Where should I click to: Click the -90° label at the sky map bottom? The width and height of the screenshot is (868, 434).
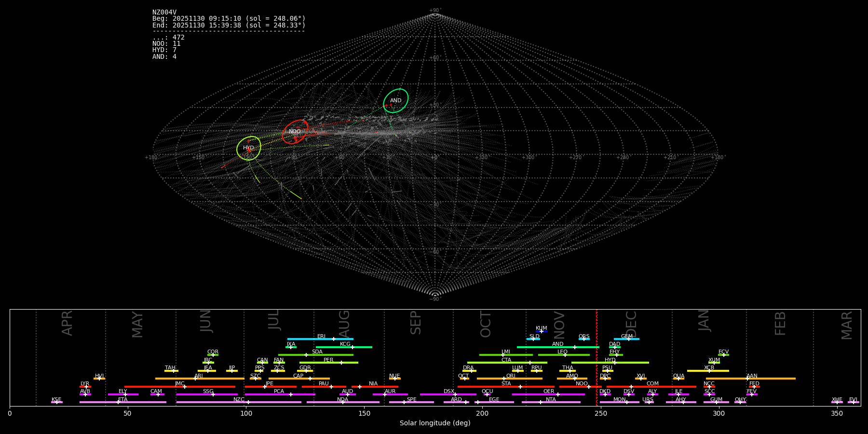tap(435, 299)
